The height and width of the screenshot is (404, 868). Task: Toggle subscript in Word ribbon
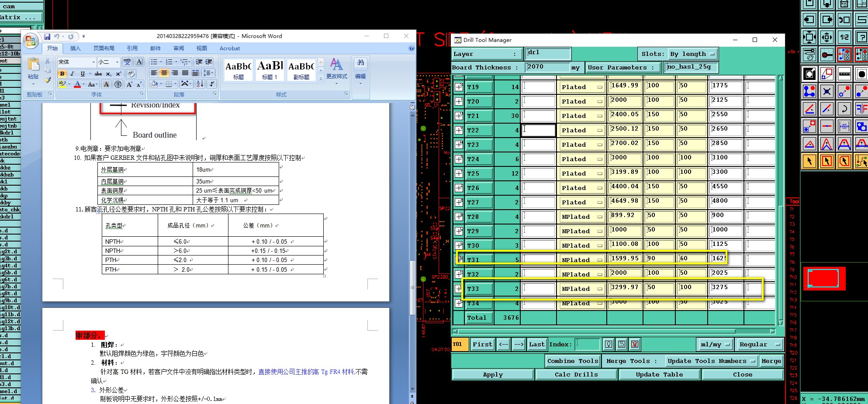108,73
